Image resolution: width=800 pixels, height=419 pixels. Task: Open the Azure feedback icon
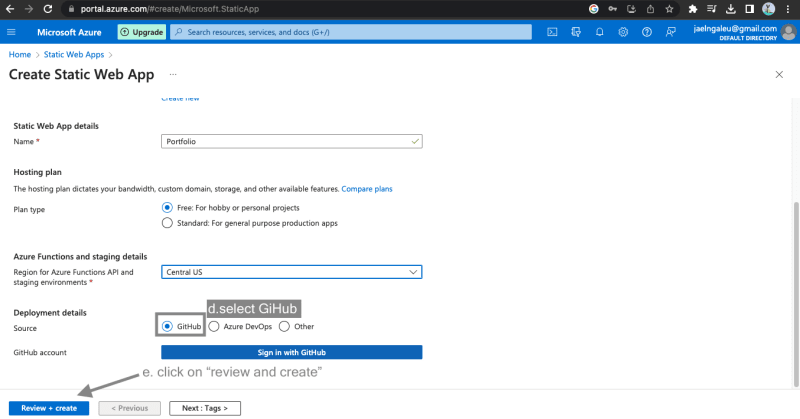pyautogui.click(x=670, y=32)
